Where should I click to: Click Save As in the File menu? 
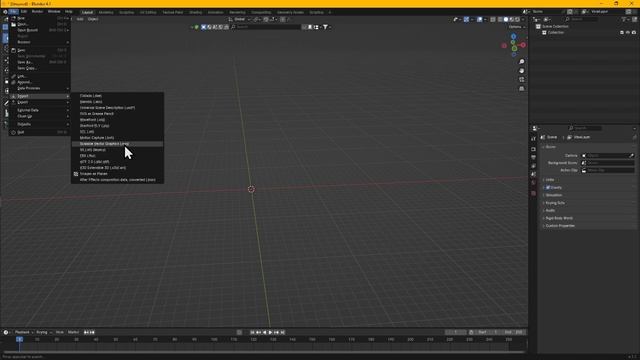coord(40,62)
